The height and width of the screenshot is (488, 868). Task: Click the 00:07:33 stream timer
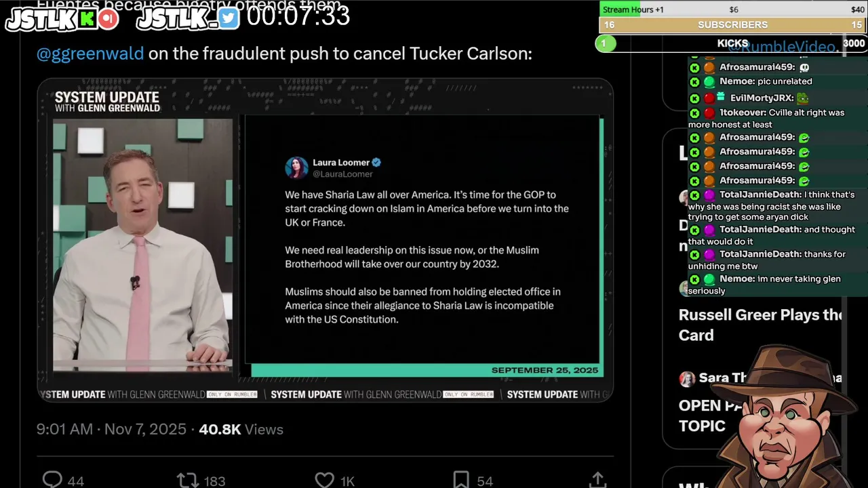pos(298,15)
